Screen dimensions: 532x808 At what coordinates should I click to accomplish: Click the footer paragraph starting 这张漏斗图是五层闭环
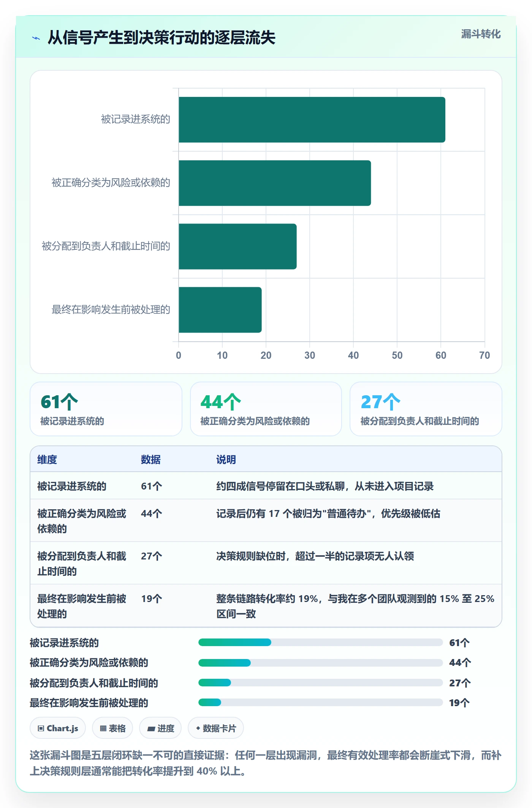click(266, 763)
